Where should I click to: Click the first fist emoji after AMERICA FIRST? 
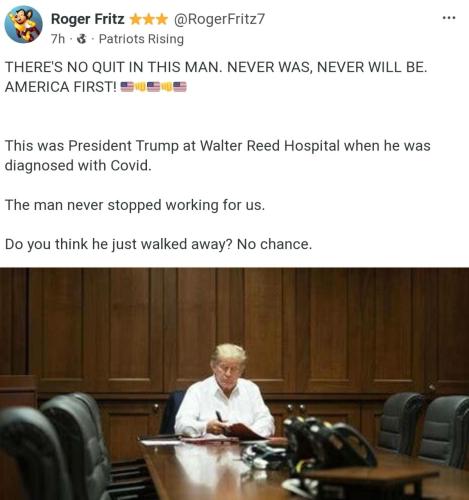coord(140,87)
